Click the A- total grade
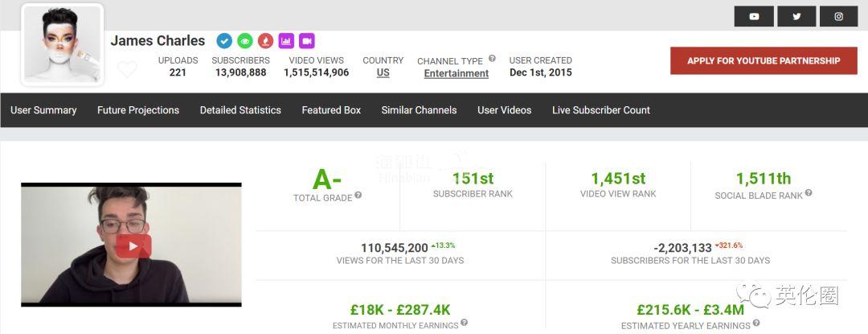This screenshot has width=868, height=334. point(327,179)
